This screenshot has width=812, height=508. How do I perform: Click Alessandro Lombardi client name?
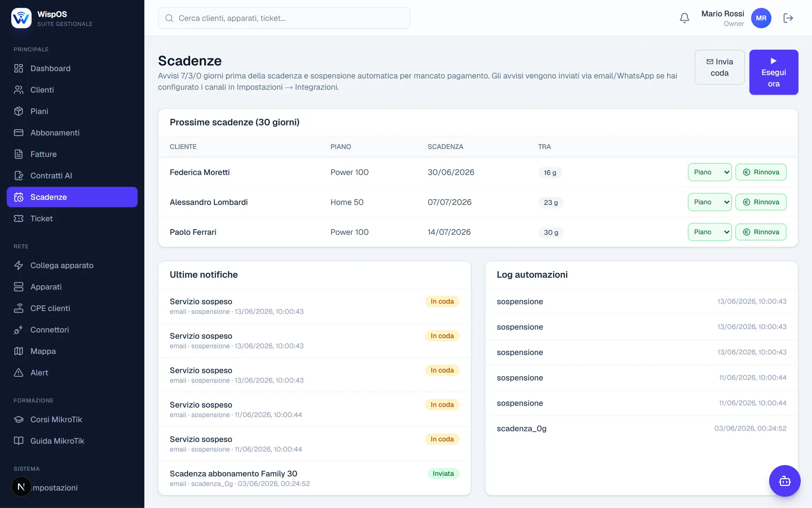209,202
